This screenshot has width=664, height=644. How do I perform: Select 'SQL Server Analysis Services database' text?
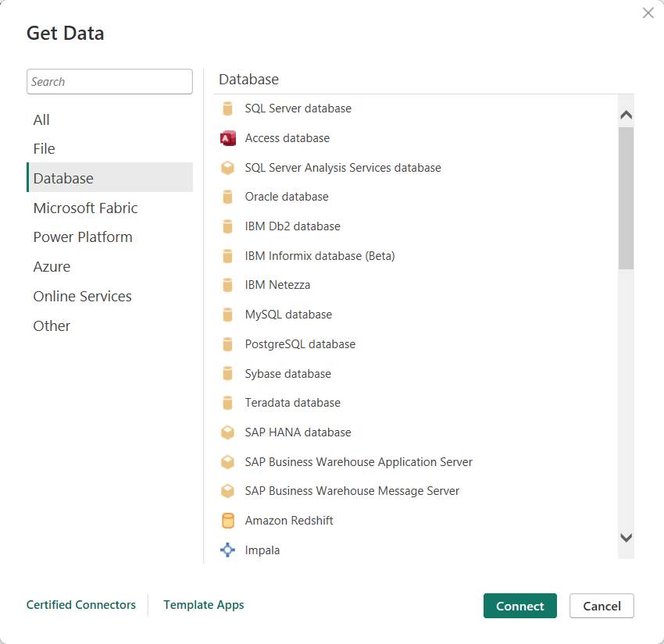[x=343, y=168]
